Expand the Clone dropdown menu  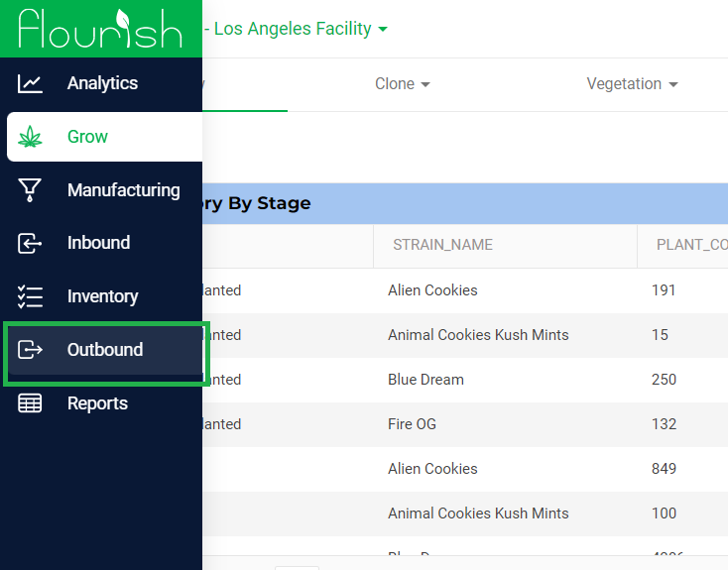click(x=403, y=84)
